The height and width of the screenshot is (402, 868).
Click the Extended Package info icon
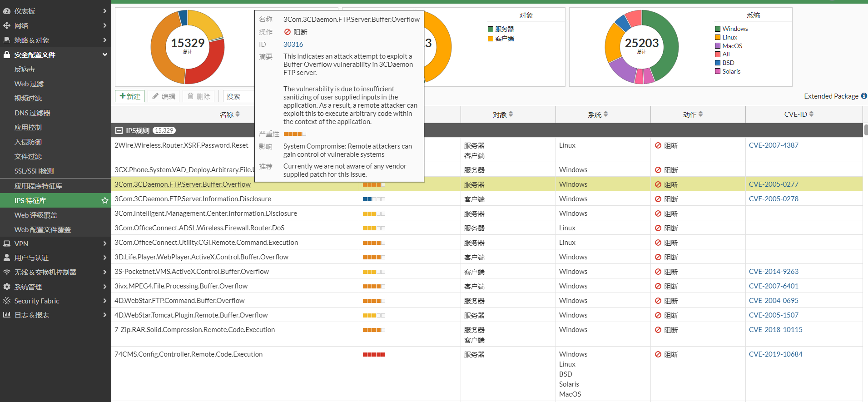pyautogui.click(x=864, y=96)
